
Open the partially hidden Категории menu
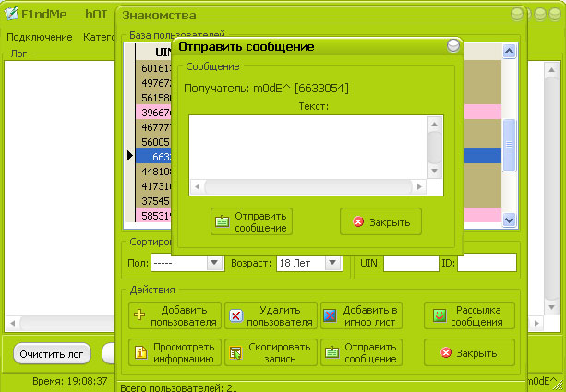tap(98, 37)
